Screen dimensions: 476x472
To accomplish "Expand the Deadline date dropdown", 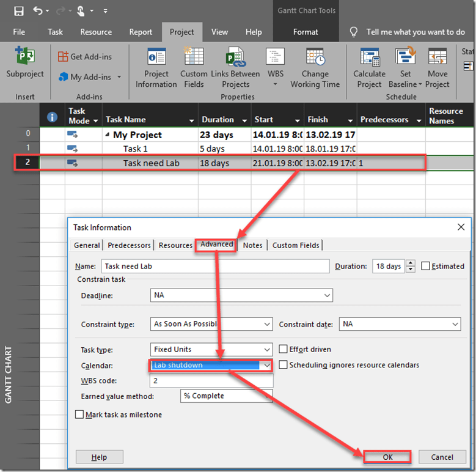I will 327,295.
